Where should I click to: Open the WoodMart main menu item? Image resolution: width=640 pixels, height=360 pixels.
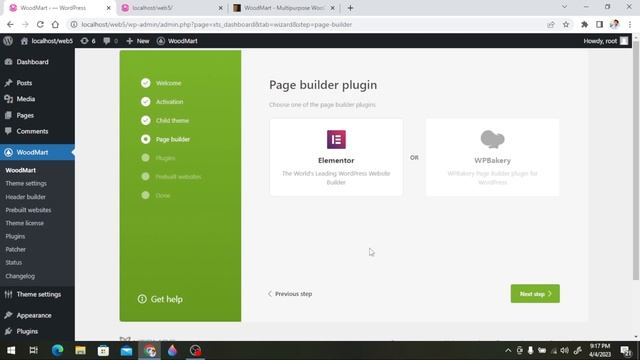37,152
